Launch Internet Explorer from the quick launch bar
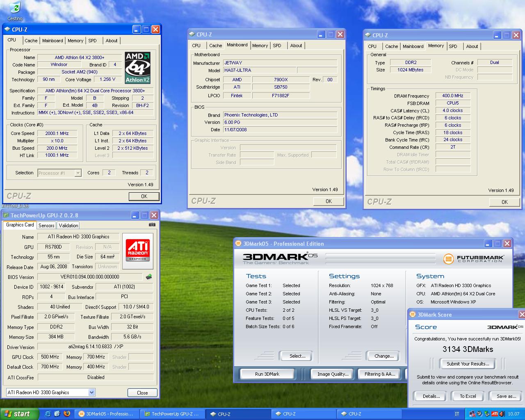This screenshot has width=525, height=420. click(x=48, y=414)
